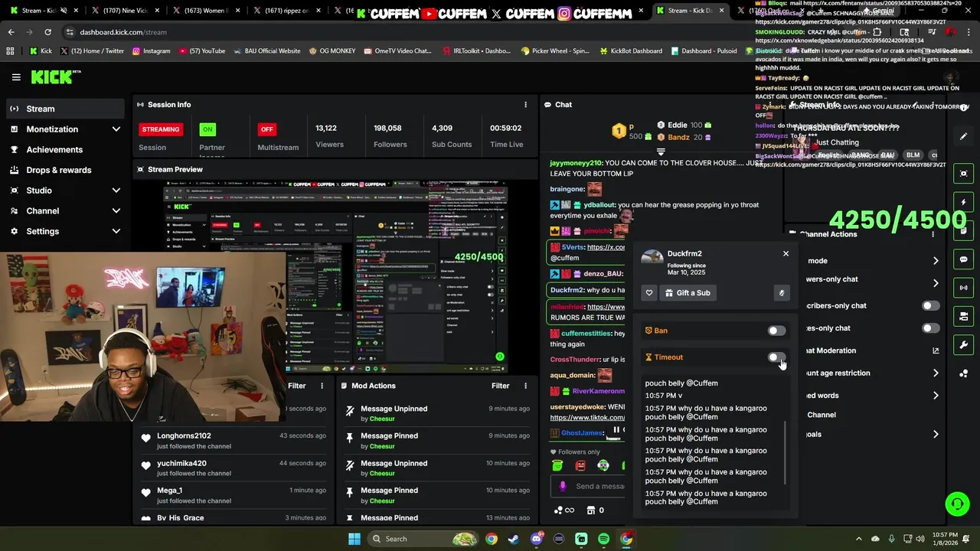
Task: Click the broadcast signal icon in right sidebar
Action: [x=964, y=288]
